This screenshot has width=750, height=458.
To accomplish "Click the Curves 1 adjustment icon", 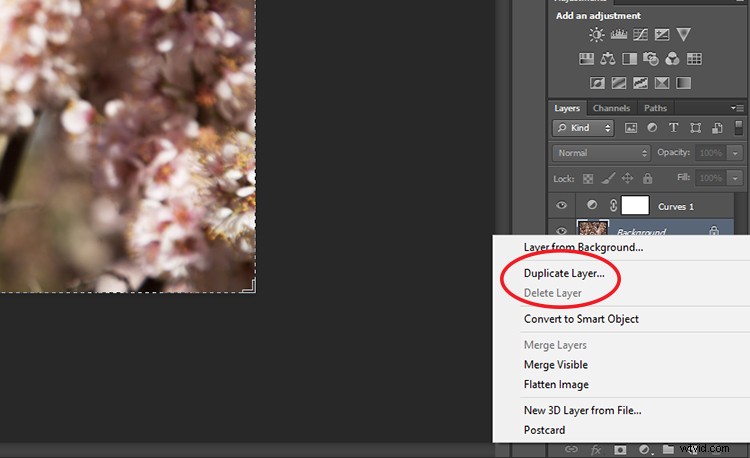I will point(592,205).
